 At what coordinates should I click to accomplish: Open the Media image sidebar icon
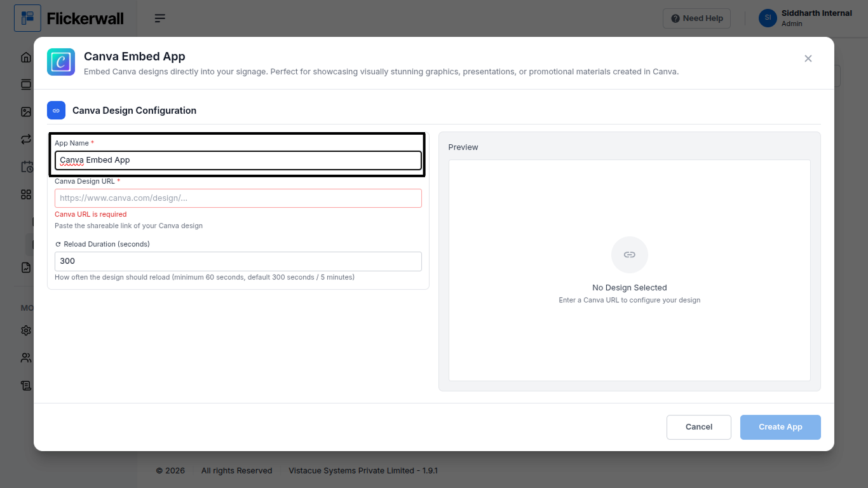tap(26, 112)
